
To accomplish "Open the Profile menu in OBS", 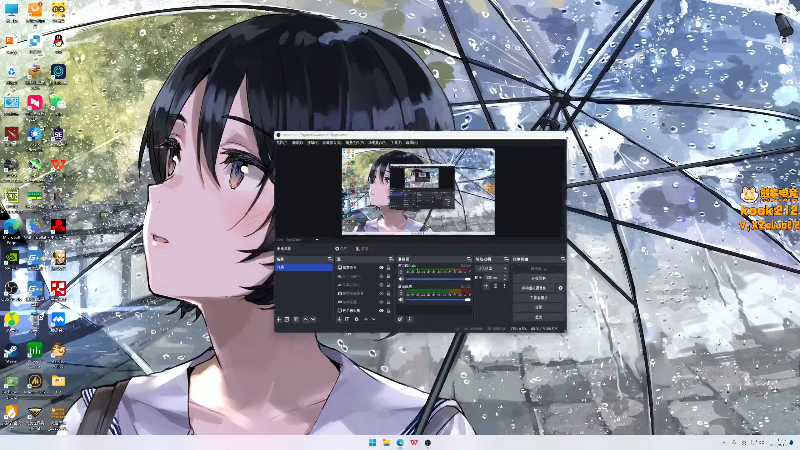I will 355,143.
